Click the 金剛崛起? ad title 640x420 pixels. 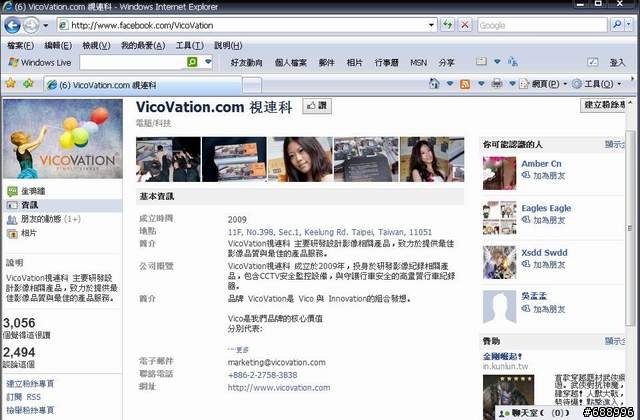point(502,357)
